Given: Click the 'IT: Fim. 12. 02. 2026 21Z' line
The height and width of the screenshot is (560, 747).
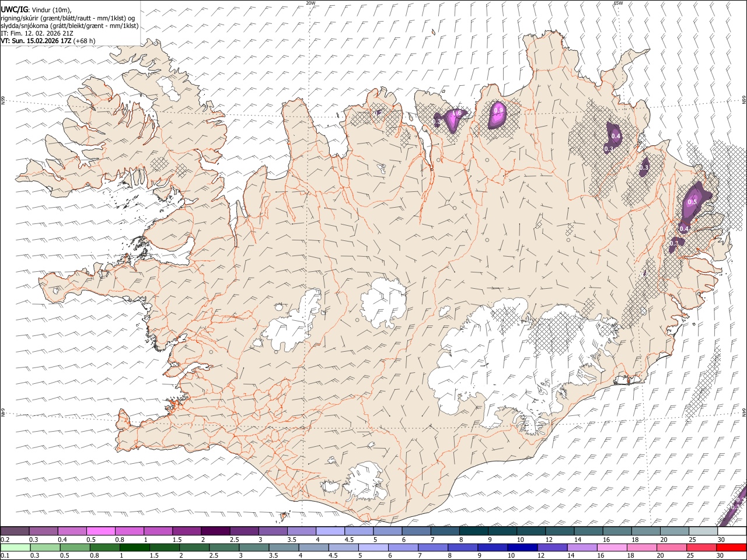Looking at the screenshot, I should (x=37, y=33).
